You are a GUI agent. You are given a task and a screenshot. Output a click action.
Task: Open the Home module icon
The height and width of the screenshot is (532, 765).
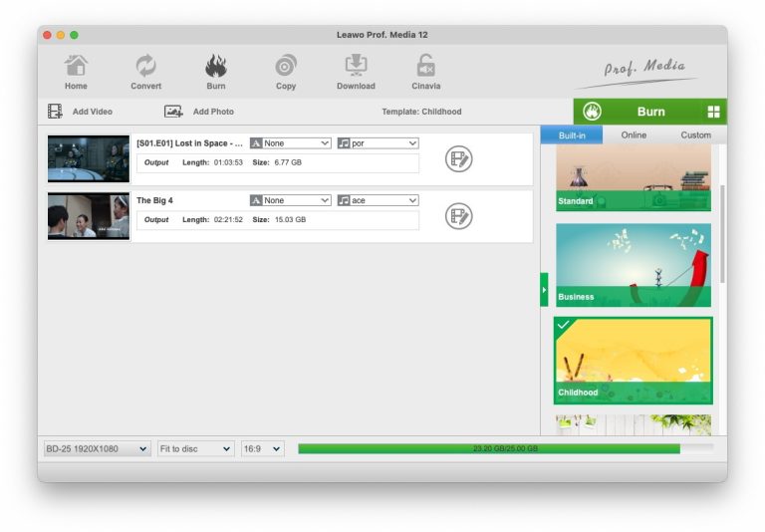(x=76, y=67)
